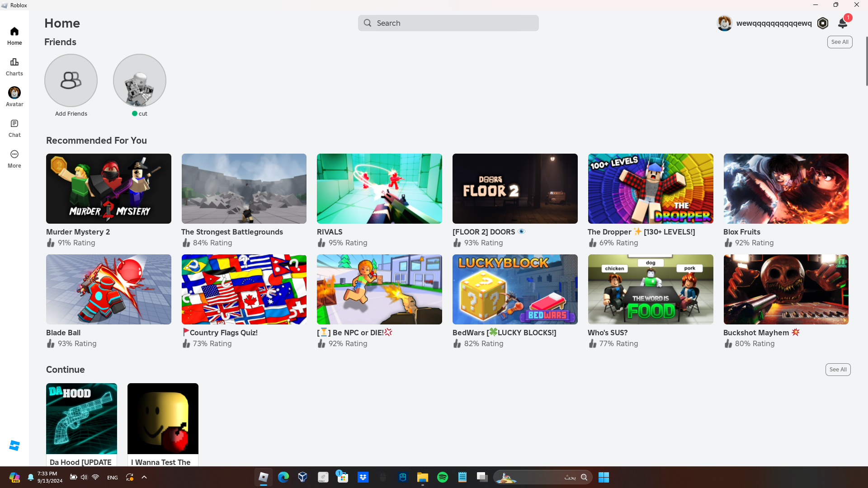Click the Add Friends circle icon

[x=71, y=80]
